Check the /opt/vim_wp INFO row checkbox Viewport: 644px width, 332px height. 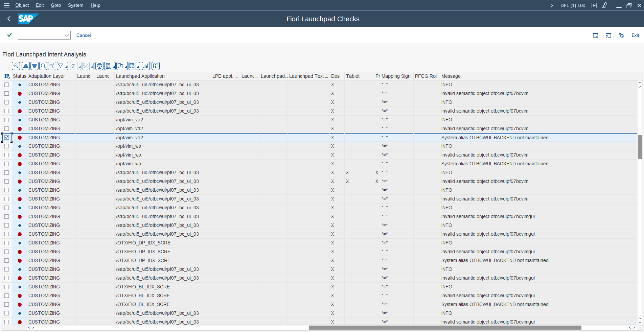(x=7, y=146)
